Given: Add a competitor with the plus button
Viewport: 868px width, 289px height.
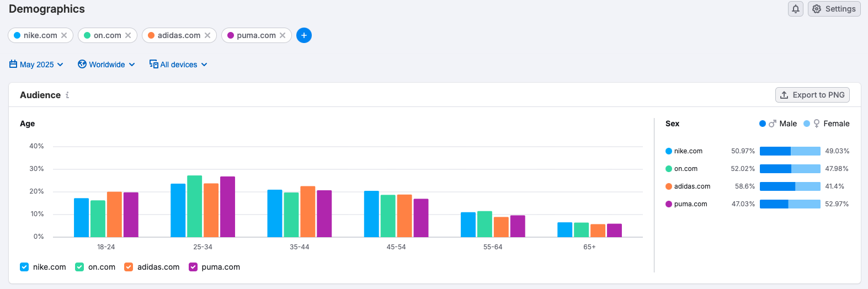Looking at the screenshot, I should pos(304,35).
